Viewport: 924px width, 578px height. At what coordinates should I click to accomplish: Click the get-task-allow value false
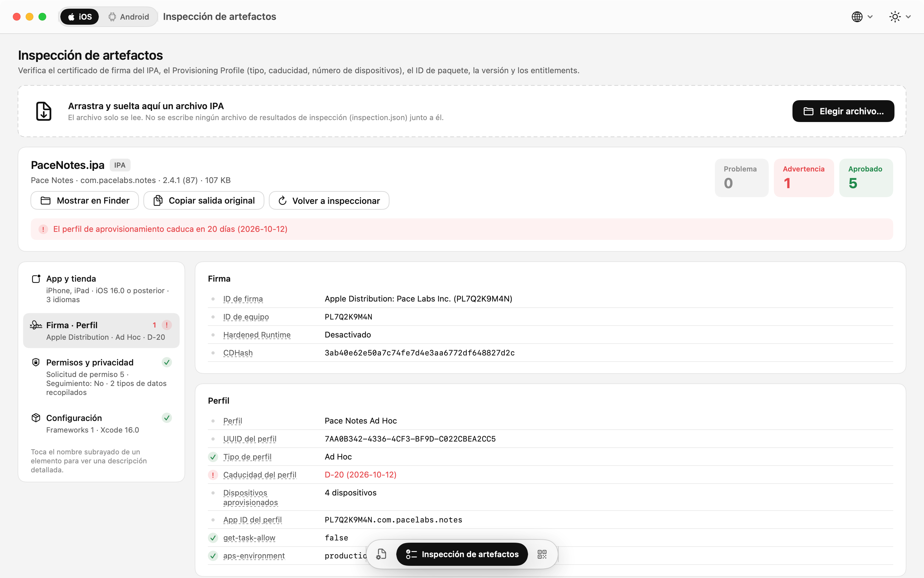336,538
